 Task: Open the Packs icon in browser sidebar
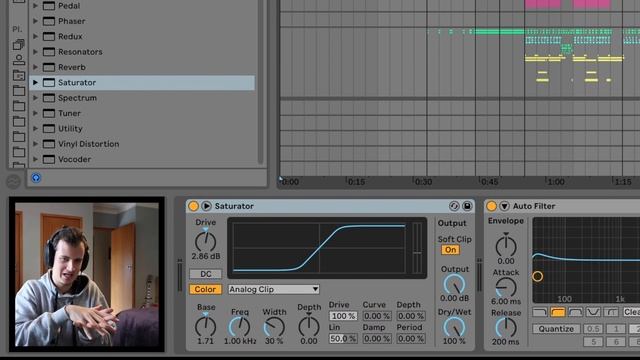tap(19, 44)
